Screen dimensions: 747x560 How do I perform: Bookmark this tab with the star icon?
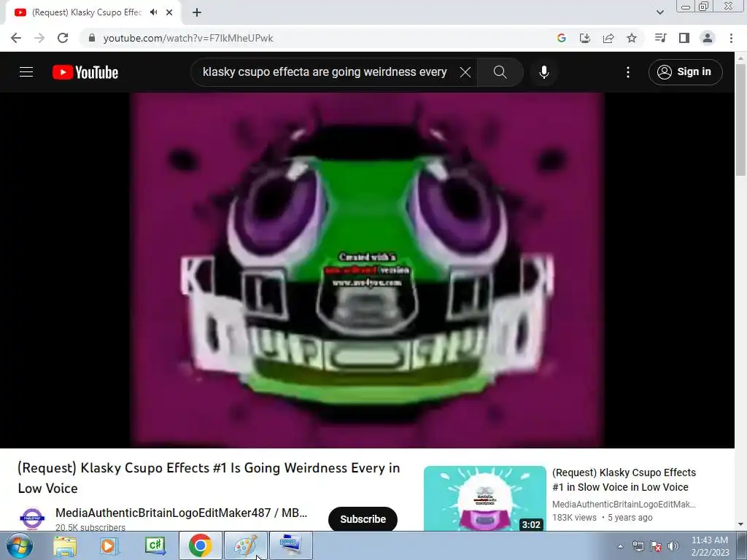click(x=632, y=38)
